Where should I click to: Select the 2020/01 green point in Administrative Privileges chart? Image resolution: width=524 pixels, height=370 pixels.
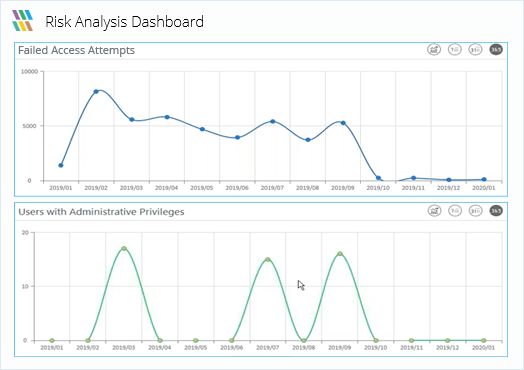(484, 341)
